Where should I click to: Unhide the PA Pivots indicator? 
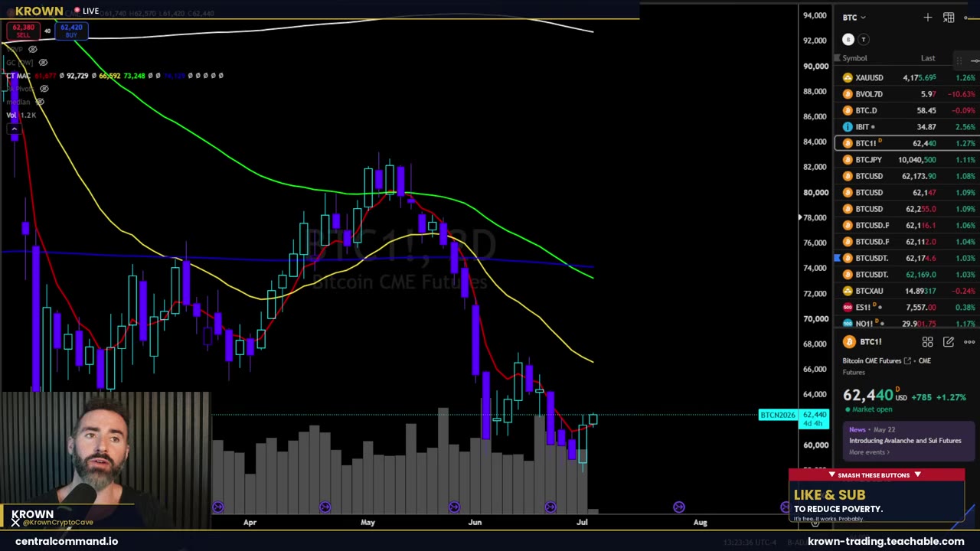(44, 89)
